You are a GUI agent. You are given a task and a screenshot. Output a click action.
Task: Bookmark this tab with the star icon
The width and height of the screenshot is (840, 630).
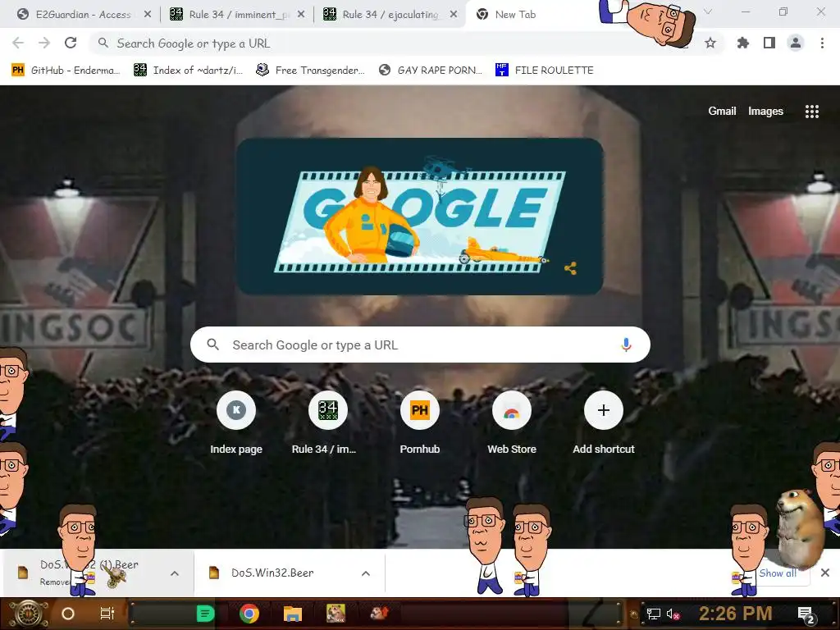click(x=710, y=43)
